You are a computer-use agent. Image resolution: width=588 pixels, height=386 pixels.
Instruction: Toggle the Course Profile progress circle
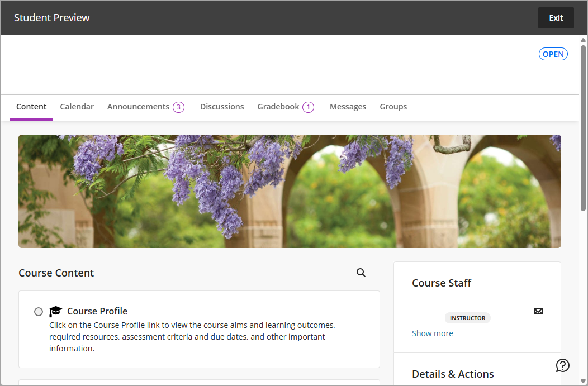[x=38, y=311]
